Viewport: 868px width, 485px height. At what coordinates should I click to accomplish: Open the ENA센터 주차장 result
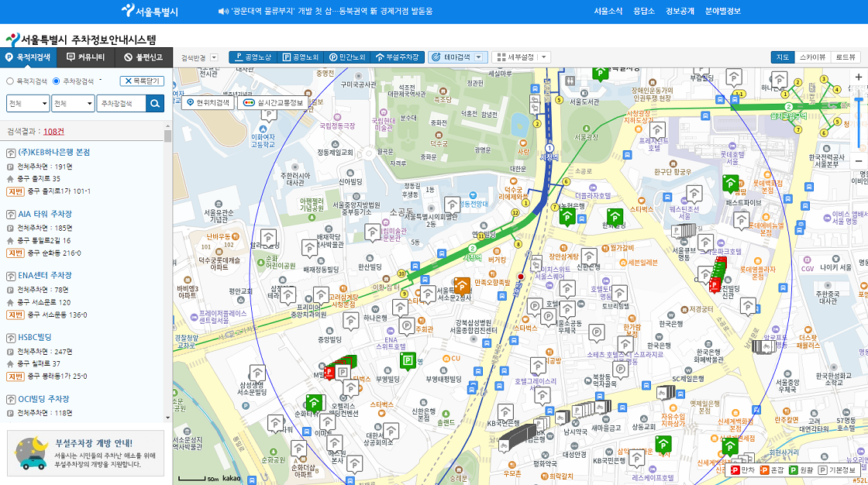coord(45,275)
